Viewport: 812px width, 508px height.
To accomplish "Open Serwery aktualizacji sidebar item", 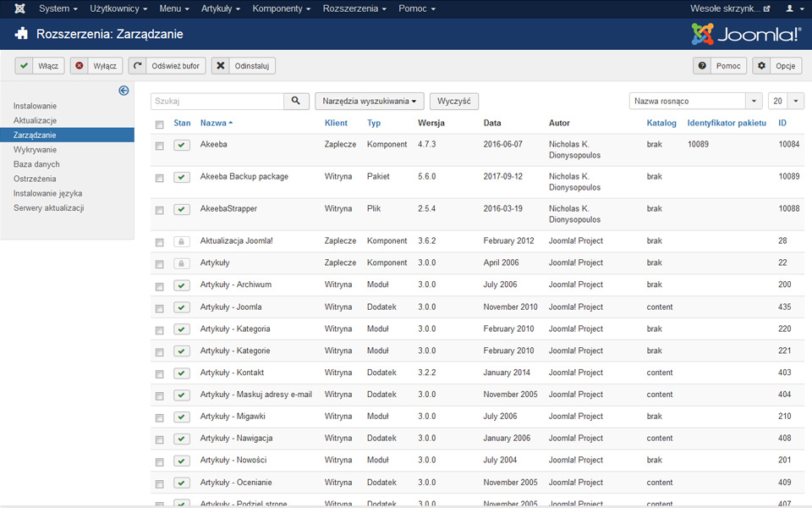I will 49,208.
